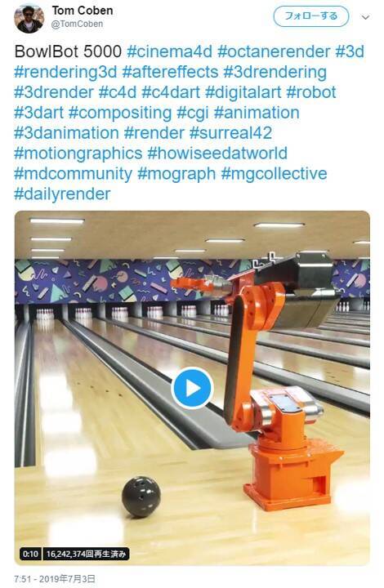Click the 16,242,374 view count label
384x588 pixels.
click(86, 554)
